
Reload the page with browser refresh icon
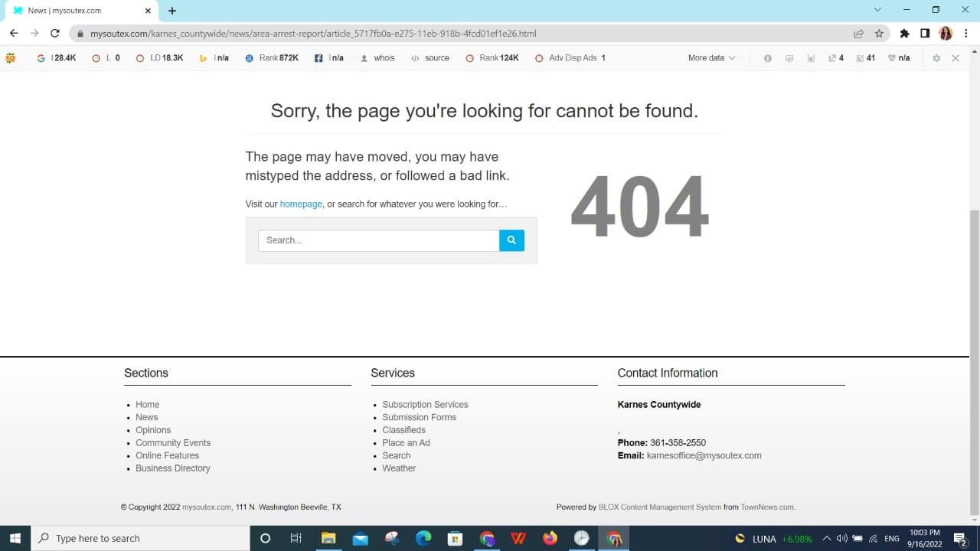55,34
